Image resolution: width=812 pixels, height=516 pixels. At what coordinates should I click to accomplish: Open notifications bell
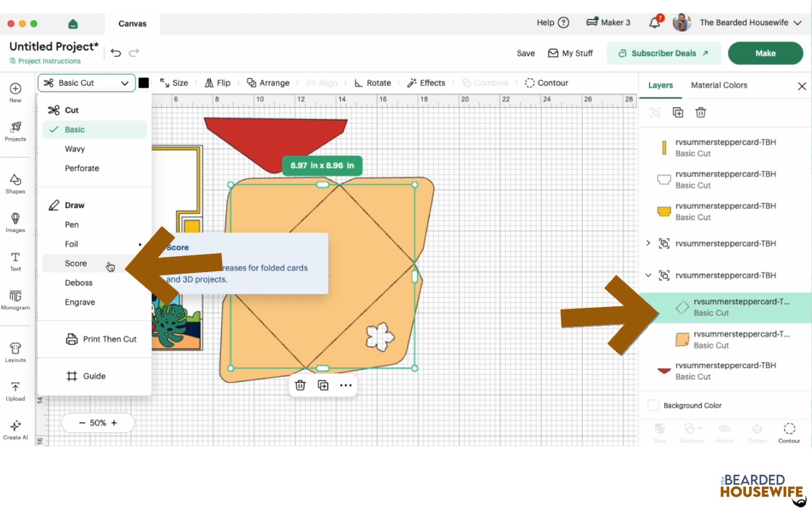[x=655, y=22]
